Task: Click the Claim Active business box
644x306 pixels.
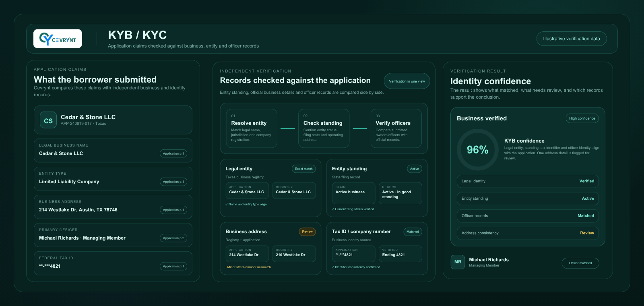Action: (354, 193)
